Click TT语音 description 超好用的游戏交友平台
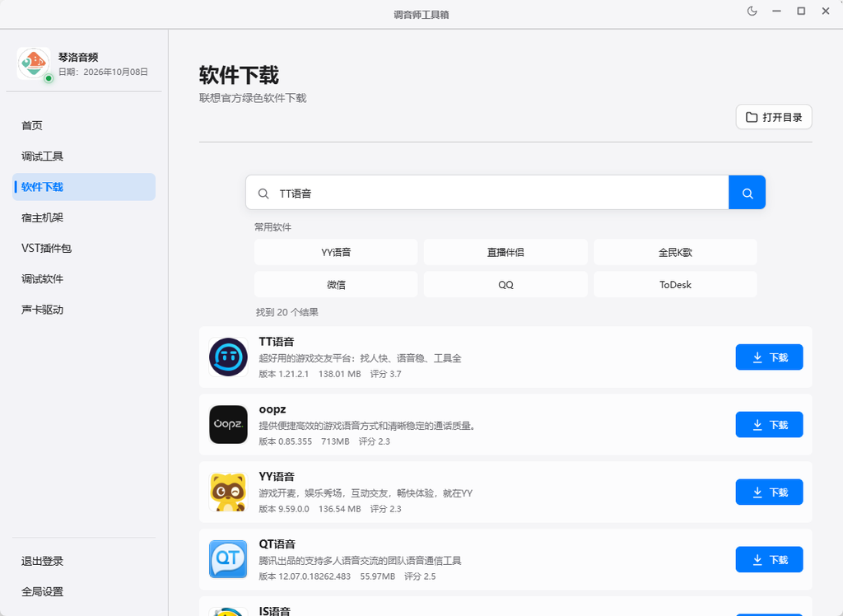 [361, 358]
